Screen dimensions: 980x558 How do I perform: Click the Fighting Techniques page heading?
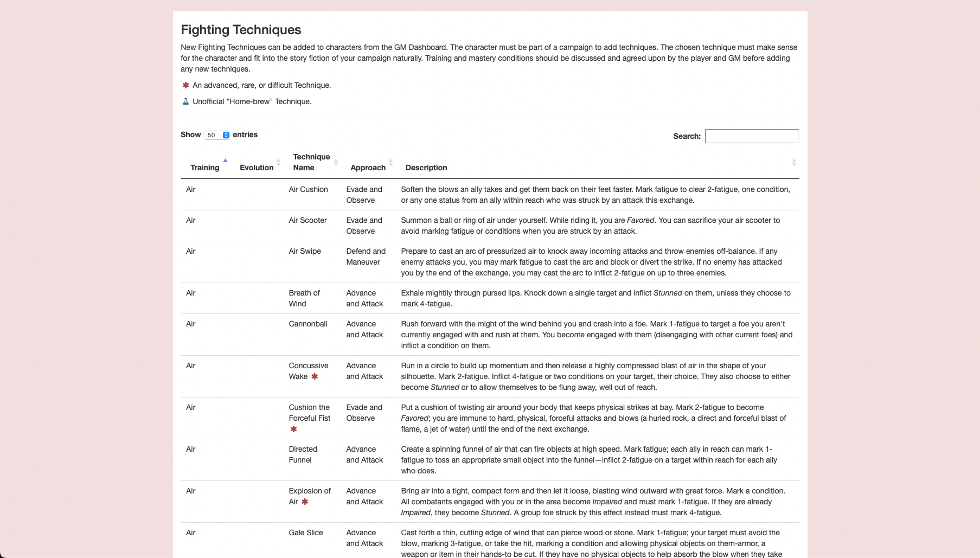(x=241, y=30)
